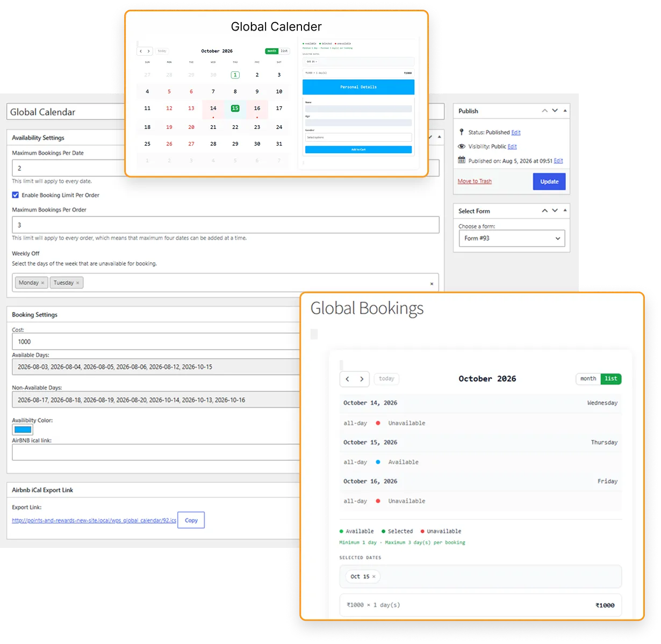Toggle Enable Booking Limit Per Order checkbox
Screen dimensions: 661x644
(x=16, y=195)
